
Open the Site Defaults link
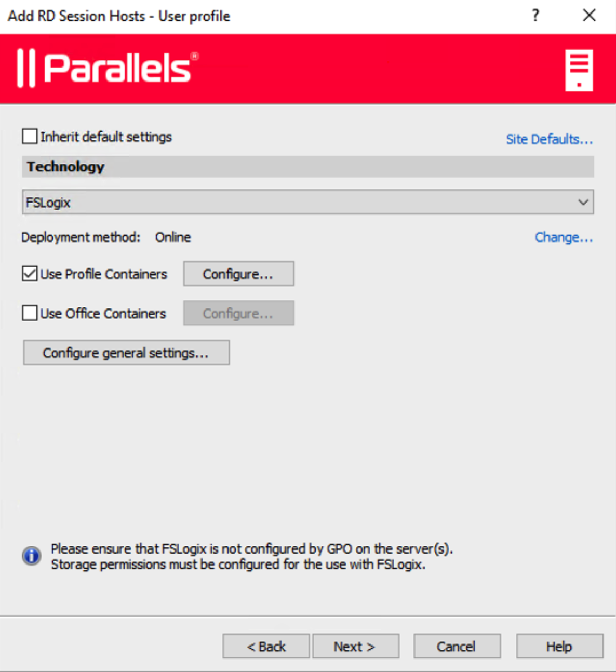pos(549,139)
